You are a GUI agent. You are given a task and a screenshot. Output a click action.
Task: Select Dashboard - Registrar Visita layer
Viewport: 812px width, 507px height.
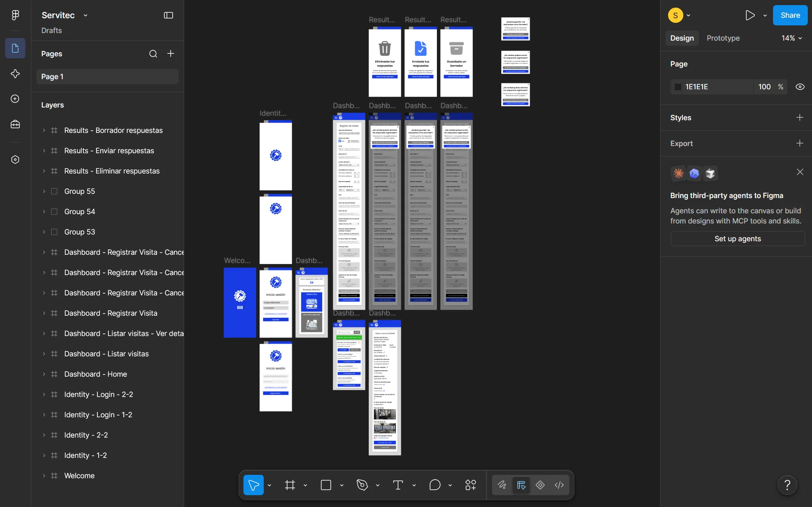pos(111,313)
